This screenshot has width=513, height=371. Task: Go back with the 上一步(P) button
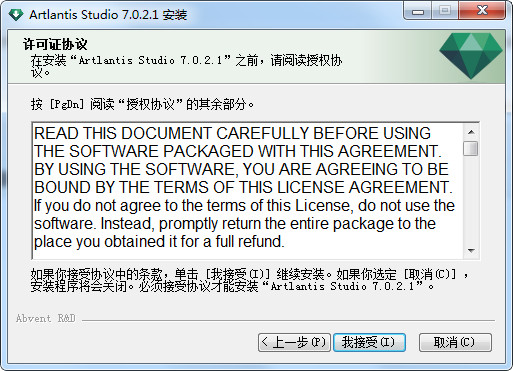pos(294,342)
